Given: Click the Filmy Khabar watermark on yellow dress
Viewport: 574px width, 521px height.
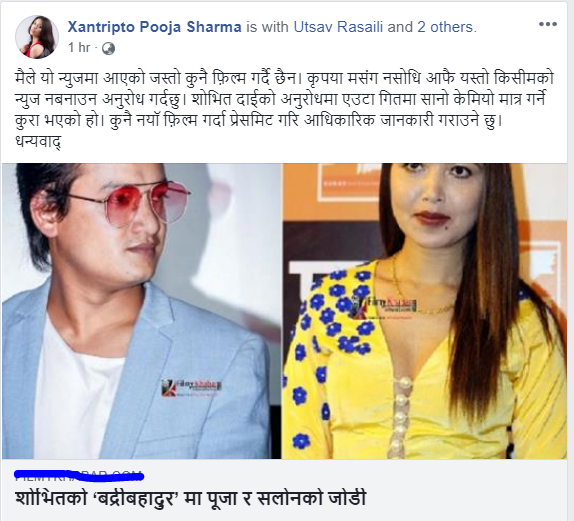Looking at the screenshot, I should [384, 304].
